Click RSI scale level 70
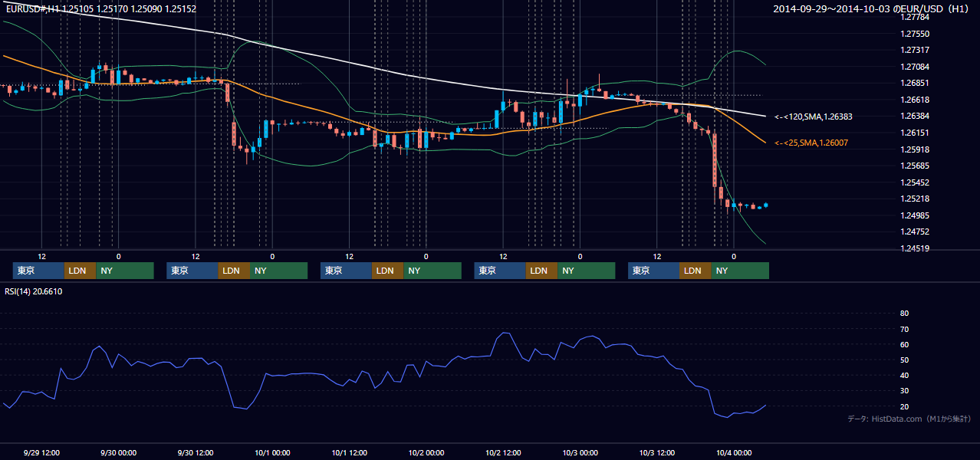 [904, 329]
